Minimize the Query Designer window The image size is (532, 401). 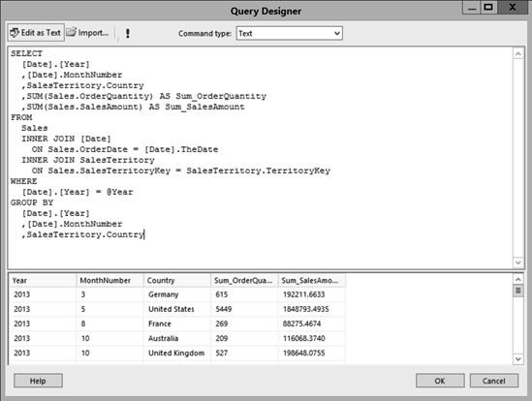tap(472, 8)
